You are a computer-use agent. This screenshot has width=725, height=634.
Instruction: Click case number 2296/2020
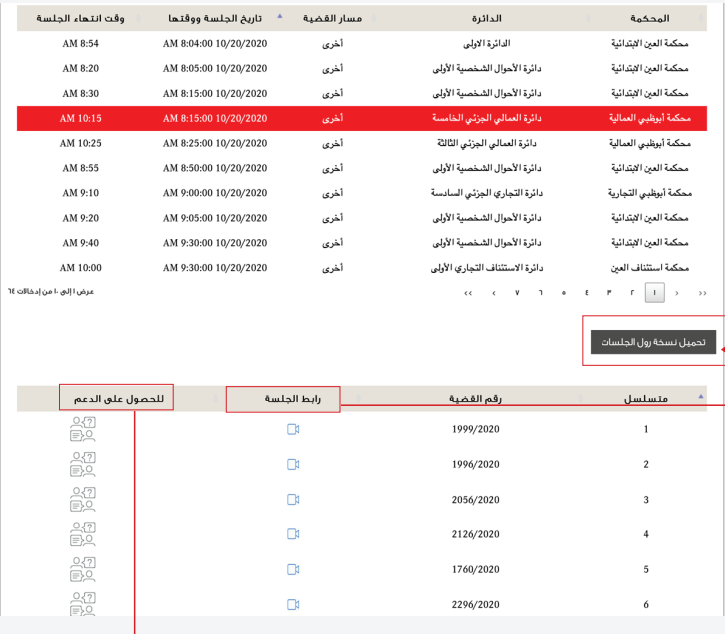tap(475, 604)
